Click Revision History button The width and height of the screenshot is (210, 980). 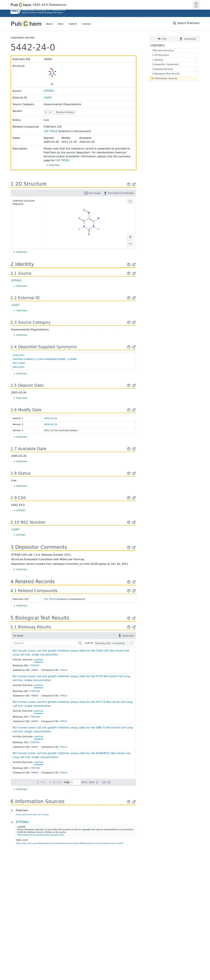point(65,112)
